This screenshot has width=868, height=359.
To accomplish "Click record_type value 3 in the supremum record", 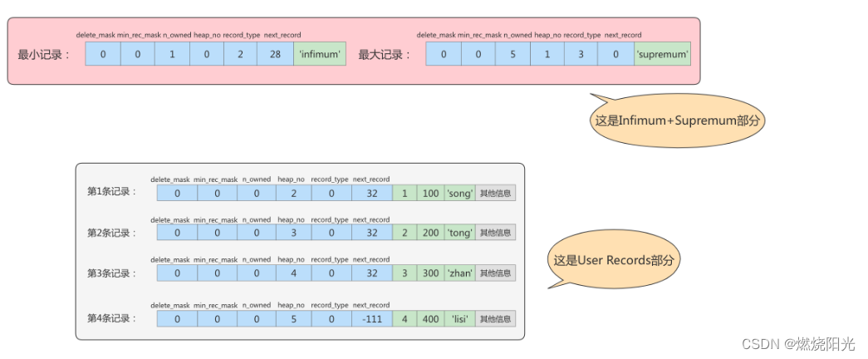I will coord(581,54).
